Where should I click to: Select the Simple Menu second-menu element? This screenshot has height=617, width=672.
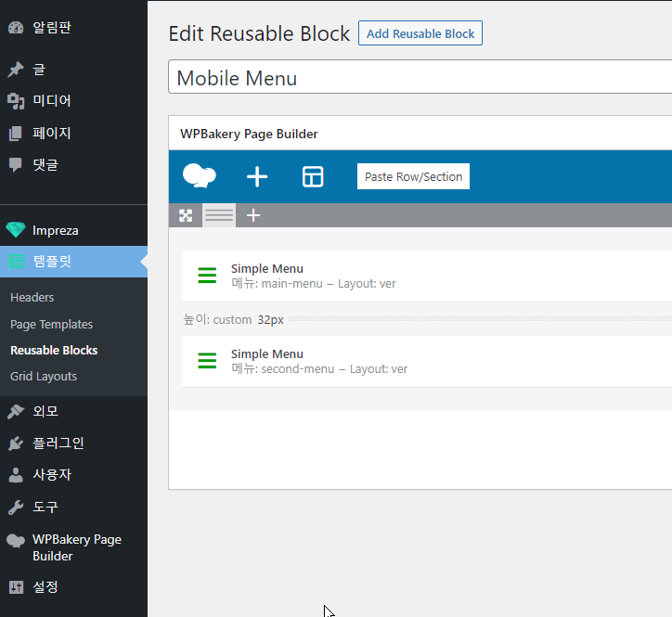click(427, 362)
